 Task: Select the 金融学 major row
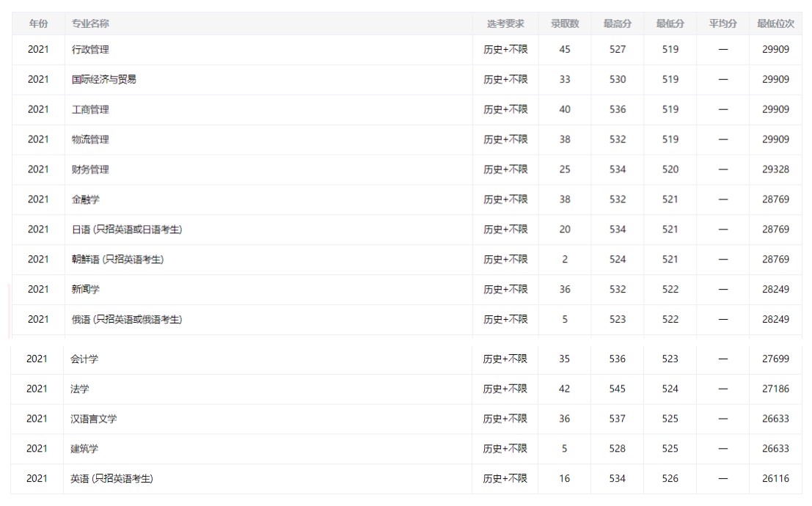[x=85, y=199]
